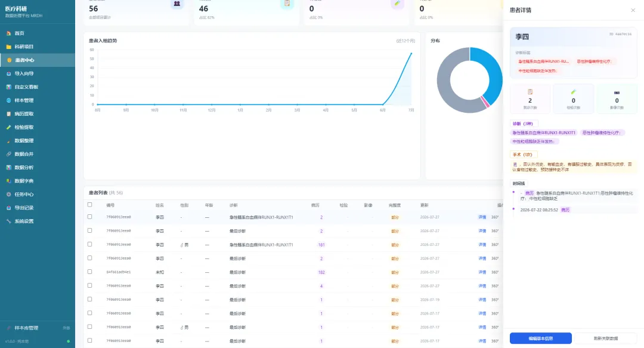Viewport: 644px width, 348px height.
Task: Click the clipboard icon on the 46 stat card
Action: [x=287, y=4]
